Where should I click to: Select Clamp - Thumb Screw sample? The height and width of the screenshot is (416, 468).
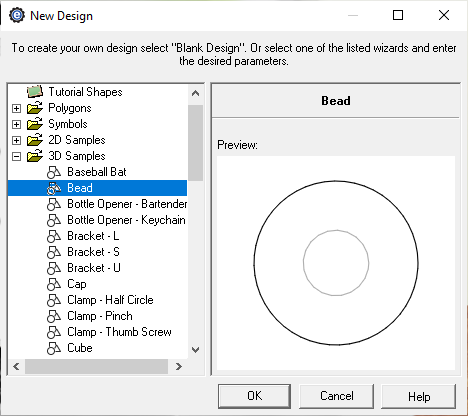click(x=119, y=332)
